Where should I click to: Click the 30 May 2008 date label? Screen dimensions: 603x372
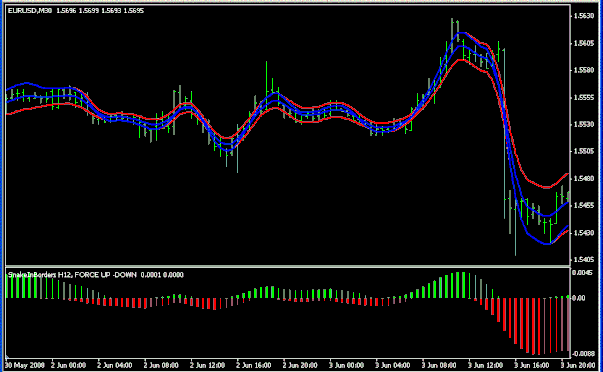pyautogui.click(x=25, y=365)
